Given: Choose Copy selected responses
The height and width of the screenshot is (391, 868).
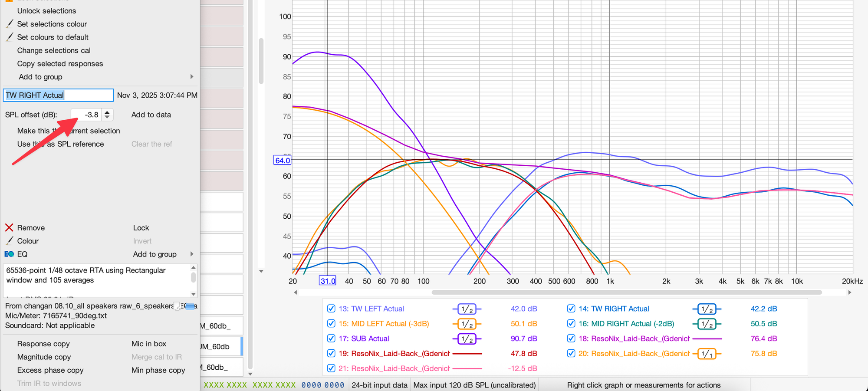Looking at the screenshot, I should pyautogui.click(x=60, y=64).
